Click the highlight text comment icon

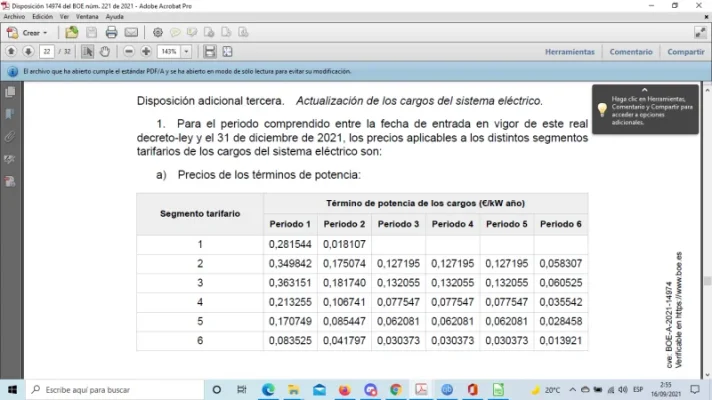(x=192, y=33)
